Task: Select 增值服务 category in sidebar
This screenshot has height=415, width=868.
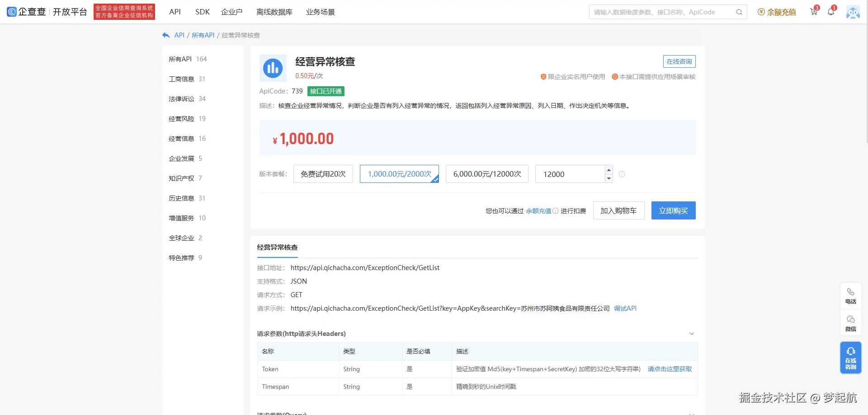Action: point(187,218)
